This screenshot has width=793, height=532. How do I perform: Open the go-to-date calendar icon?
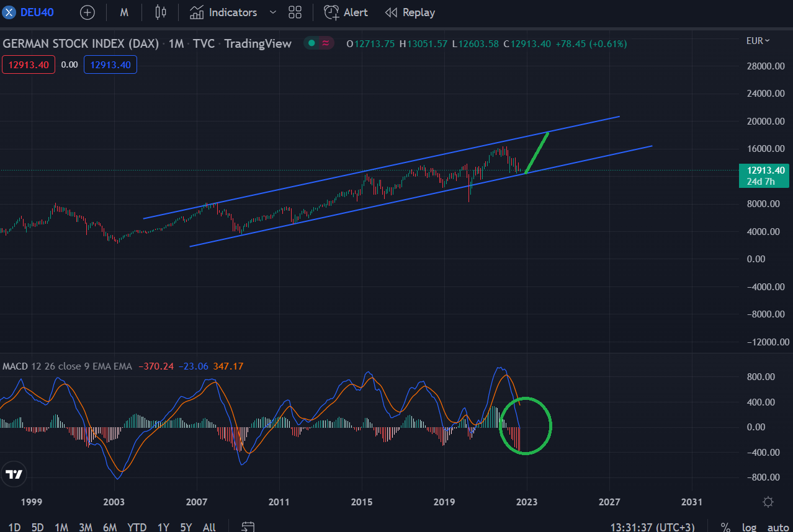tap(248, 527)
